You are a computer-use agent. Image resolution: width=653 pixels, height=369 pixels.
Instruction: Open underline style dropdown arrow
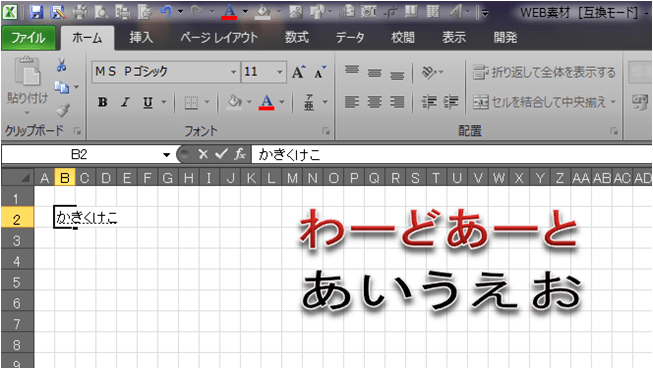pyautogui.click(x=164, y=102)
